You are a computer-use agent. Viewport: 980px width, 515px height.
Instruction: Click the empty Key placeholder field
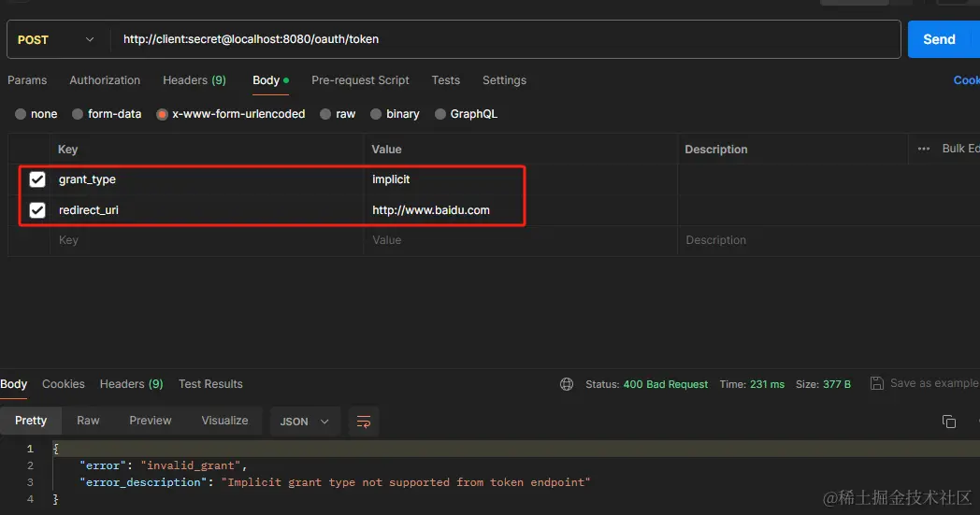tap(207, 240)
